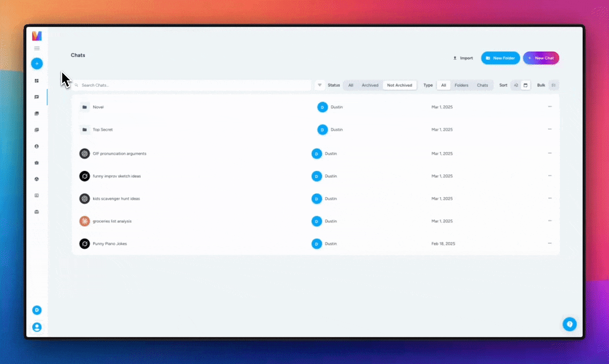Click the Dustin avatar in the Novel row
This screenshot has height=364, width=609.
tap(323, 107)
